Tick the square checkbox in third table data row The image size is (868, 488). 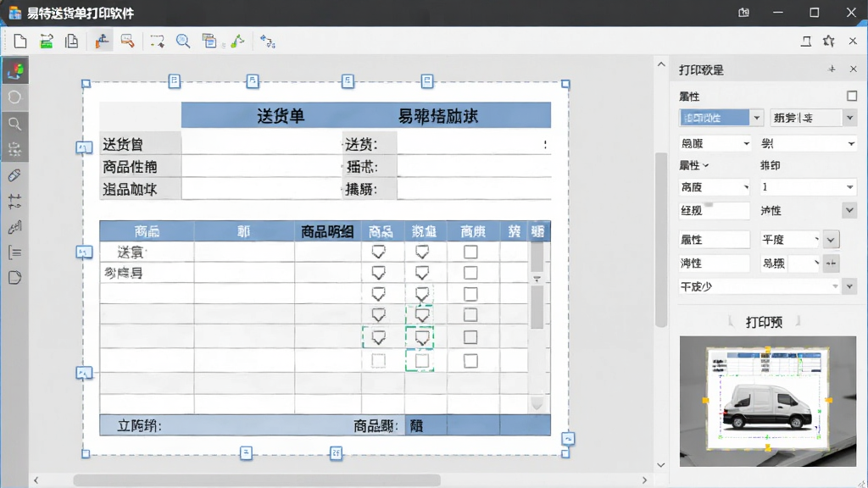pyautogui.click(x=470, y=294)
